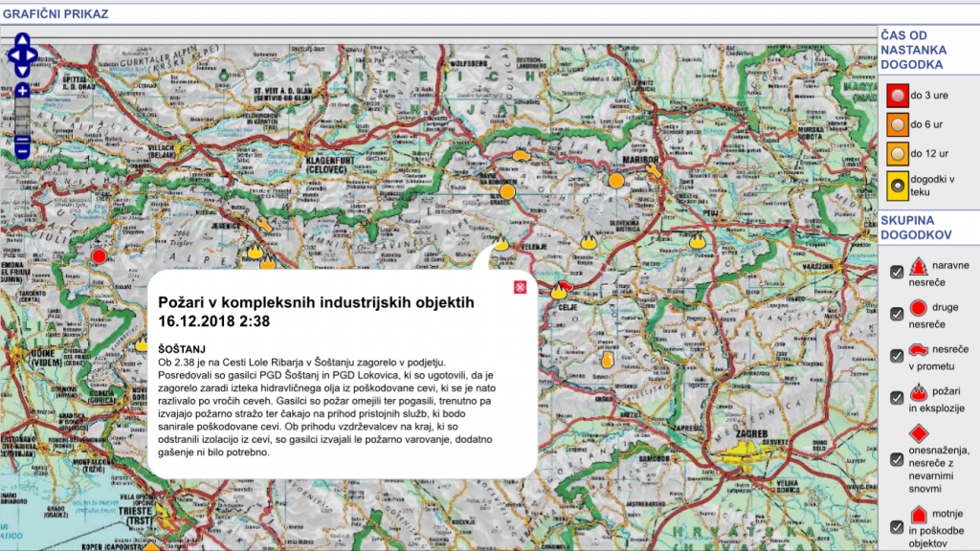Pan the map left with the arrow

[13, 55]
